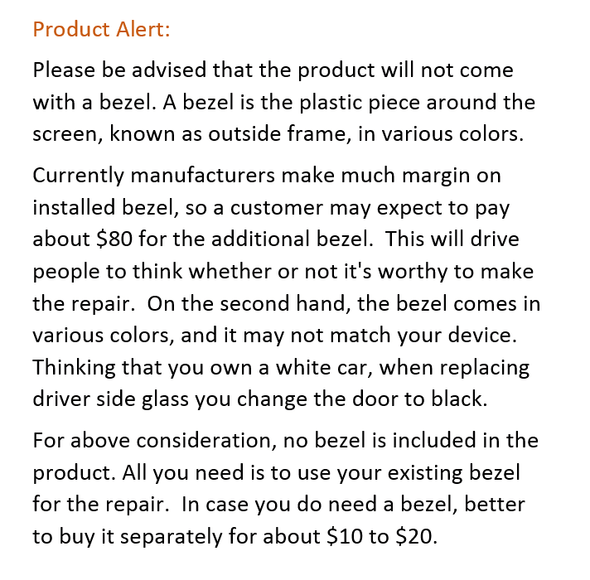The height and width of the screenshot is (580, 590).
Task: Click the words 'existing bezel' in the last paragraph
Action: [x=454, y=473]
